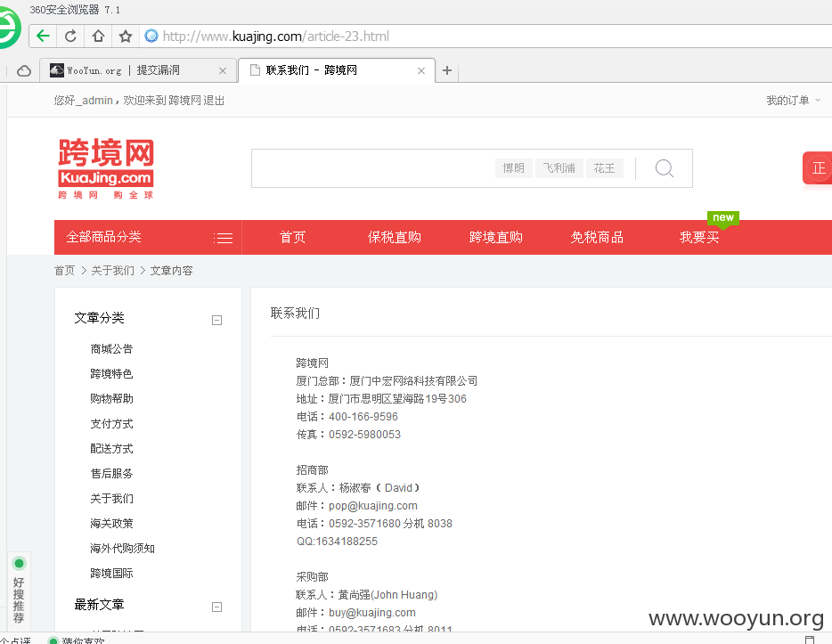Click the fax number 0592-5980053
The width and height of the screenshot is (832, 644).
tap(364, 435)
